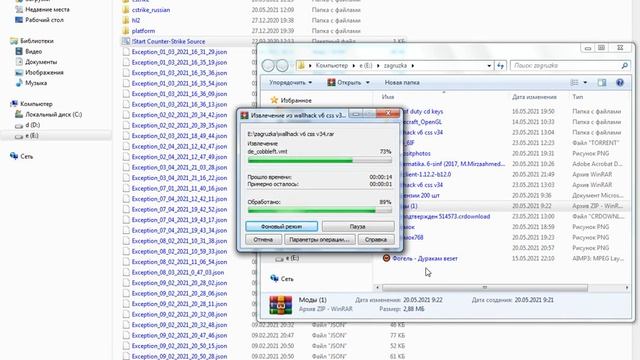Change view with the view icon
The image size is (640, 360).
pos(574,82)
